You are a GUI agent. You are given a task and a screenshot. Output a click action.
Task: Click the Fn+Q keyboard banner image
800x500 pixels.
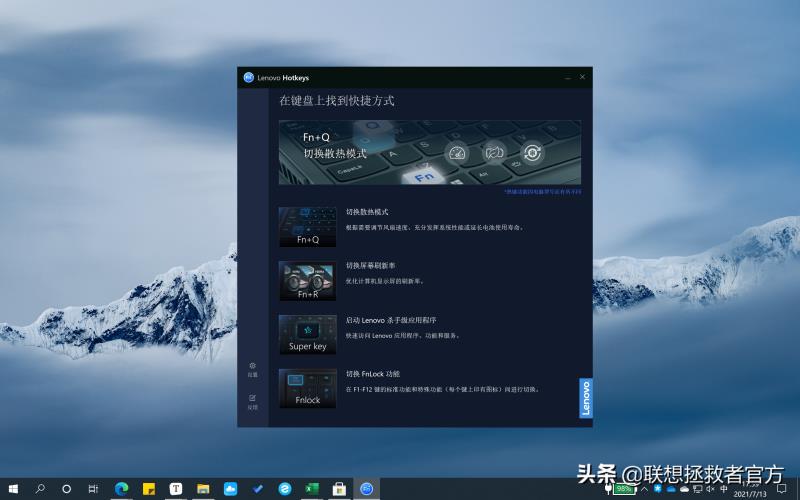coord(430,153)
